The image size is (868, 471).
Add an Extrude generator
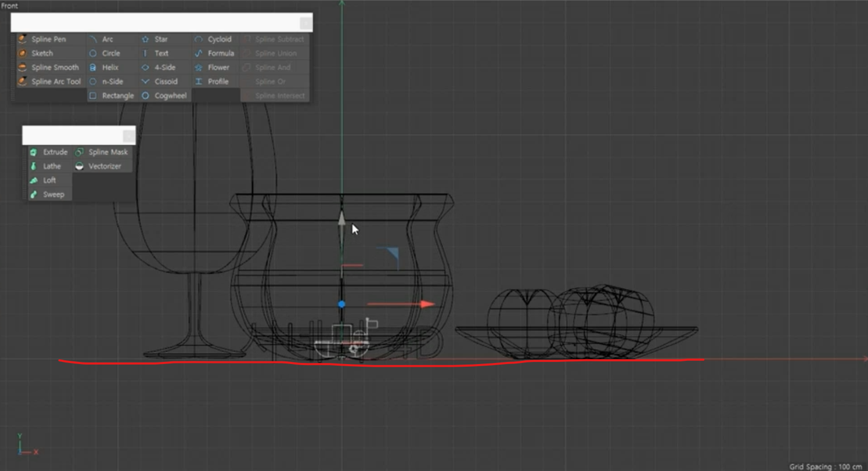coord(49,152)
